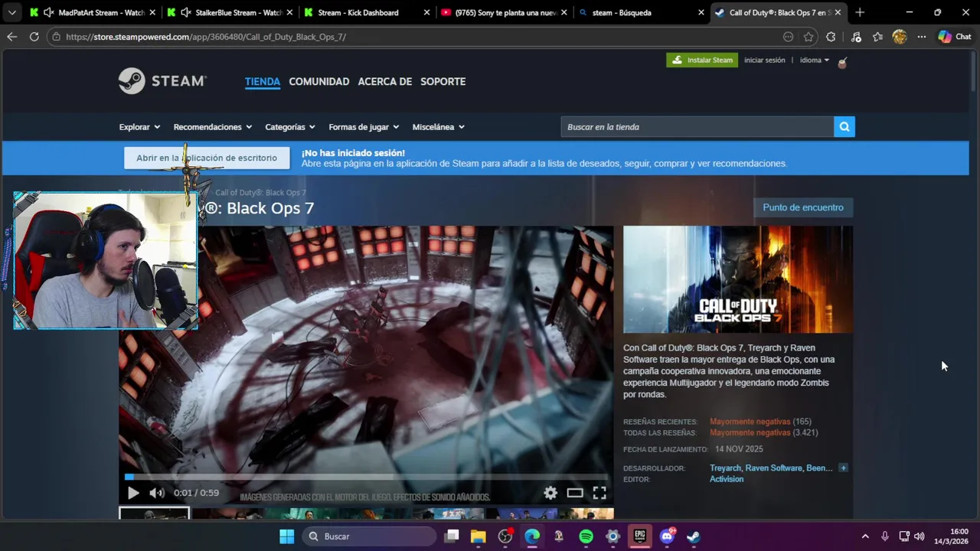
Task: Open video settings gear icon
Action: (x=550, y=493)
